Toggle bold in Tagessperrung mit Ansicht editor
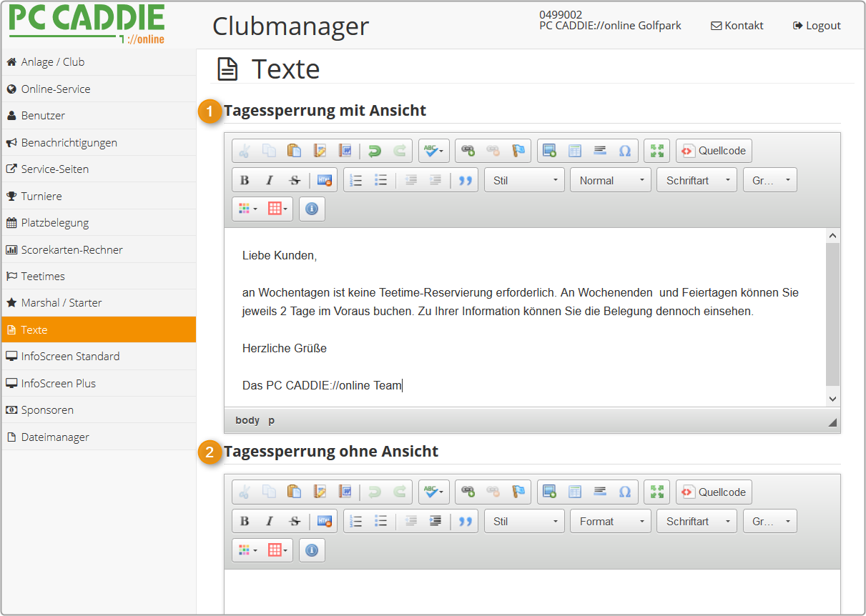 [x=245, y=180]
